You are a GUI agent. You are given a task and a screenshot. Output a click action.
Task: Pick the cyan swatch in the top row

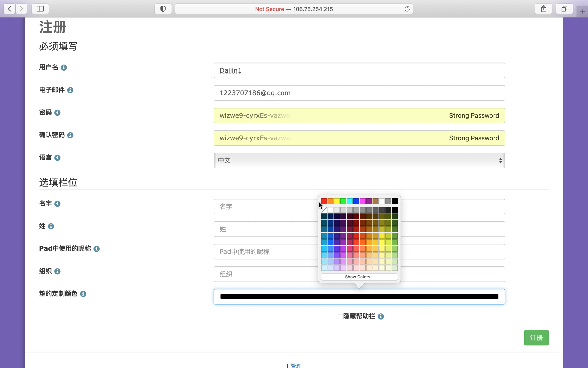pyautogui.click(x=350, y=201)
